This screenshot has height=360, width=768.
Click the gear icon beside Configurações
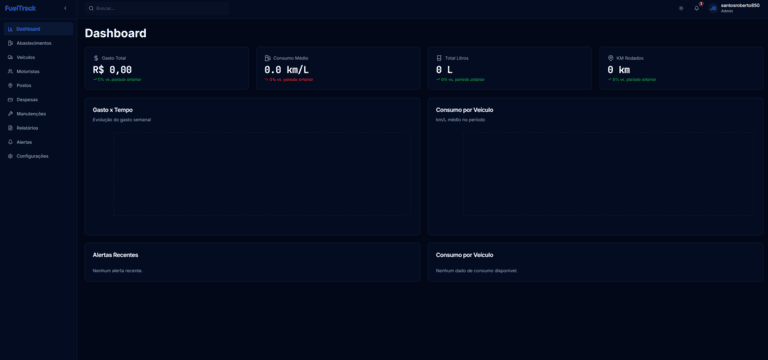point(10,156)
